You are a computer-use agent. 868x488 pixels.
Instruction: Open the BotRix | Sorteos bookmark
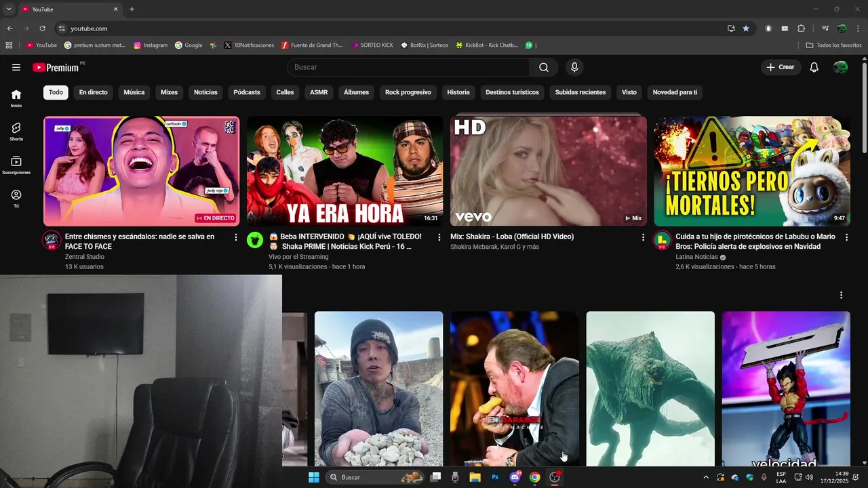[x=425, y=45]
